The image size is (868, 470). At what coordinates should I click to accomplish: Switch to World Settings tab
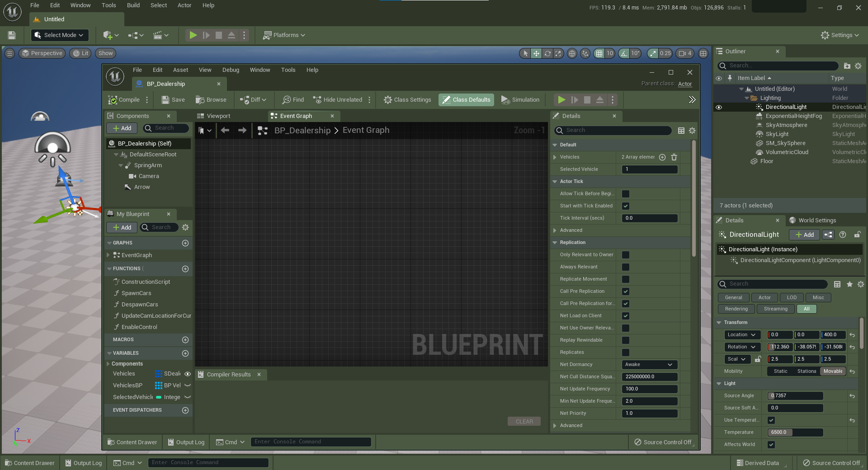[x=812, y=221]
